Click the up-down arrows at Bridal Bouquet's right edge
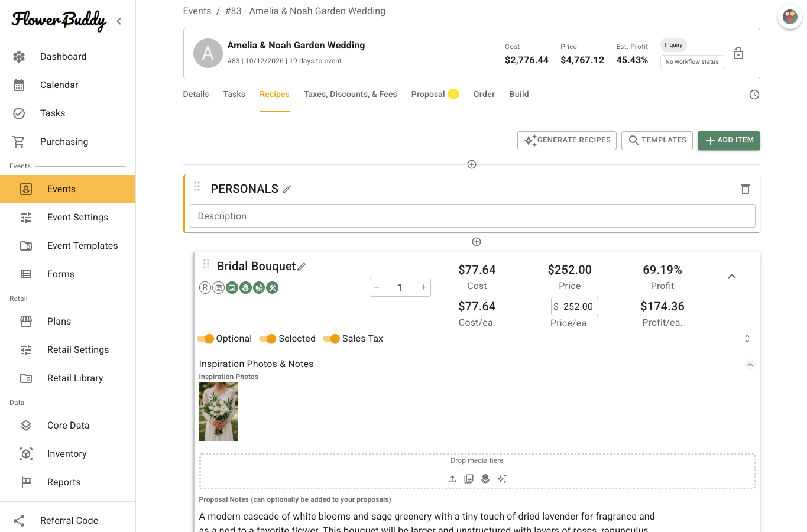The image size is (807, 532). [747, 339]
